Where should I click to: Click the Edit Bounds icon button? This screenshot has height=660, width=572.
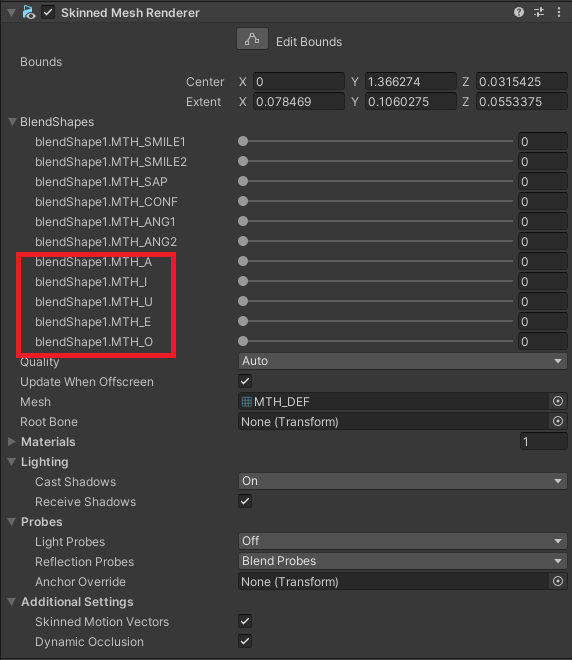pyautogui.click(x=252, y=39)
